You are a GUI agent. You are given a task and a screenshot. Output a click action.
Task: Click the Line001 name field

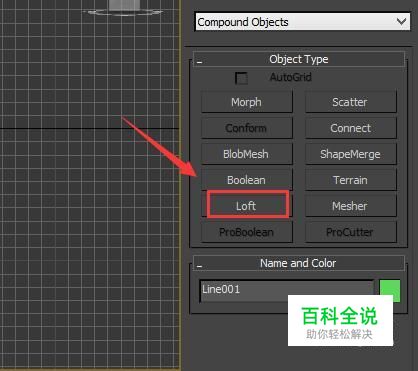click(x=287, y=290)
